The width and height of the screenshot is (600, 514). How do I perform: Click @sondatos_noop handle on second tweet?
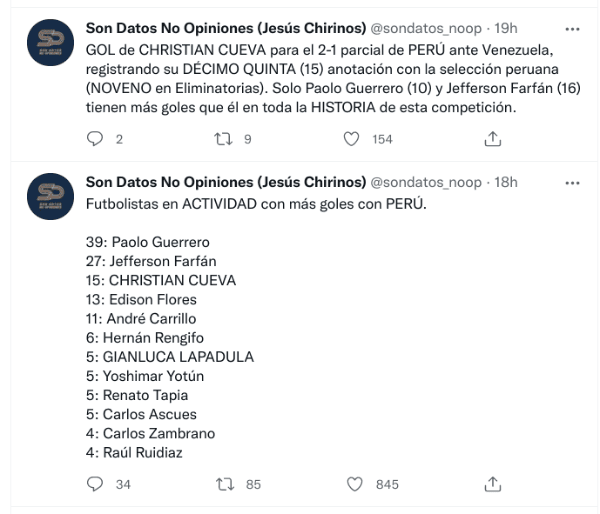point(425,182)
